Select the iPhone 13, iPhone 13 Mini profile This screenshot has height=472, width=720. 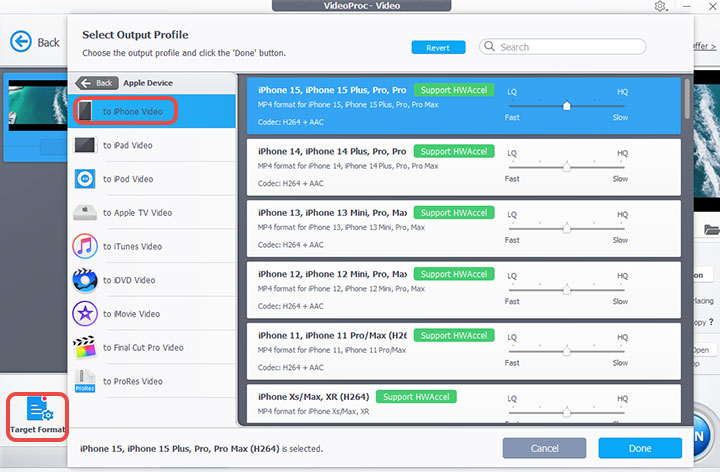point(464,228)
